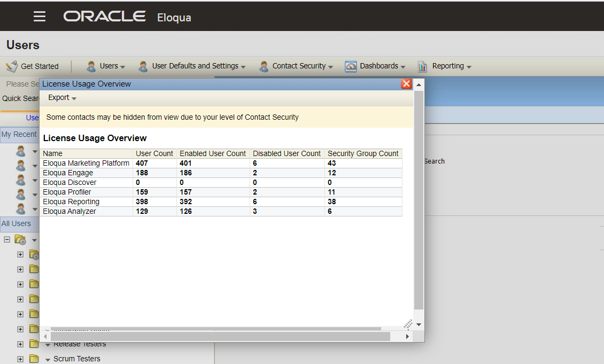The width and height of the screenshot is (604, 364).
Task: Click the Users menu person icon
Action: click(x=91, y=66)
